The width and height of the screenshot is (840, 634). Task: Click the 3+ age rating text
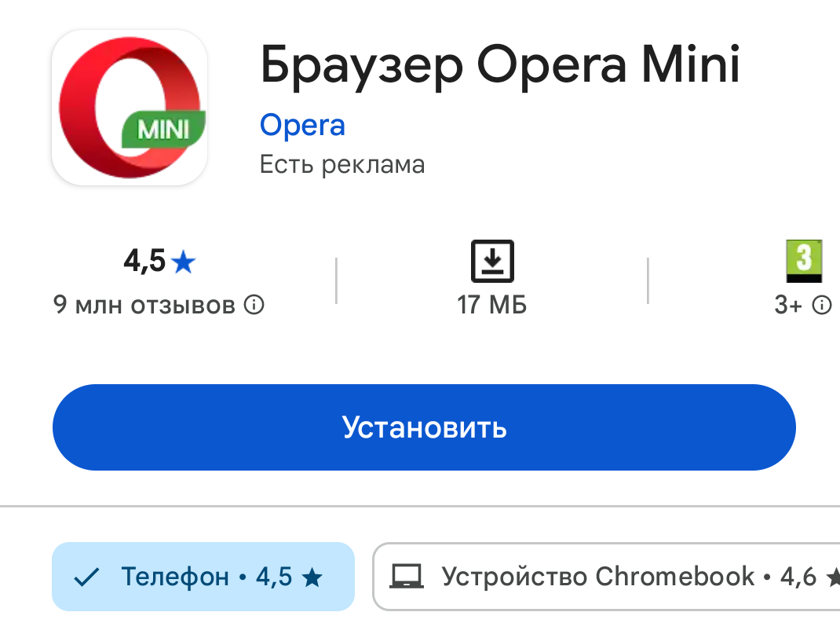coord(788,305)
